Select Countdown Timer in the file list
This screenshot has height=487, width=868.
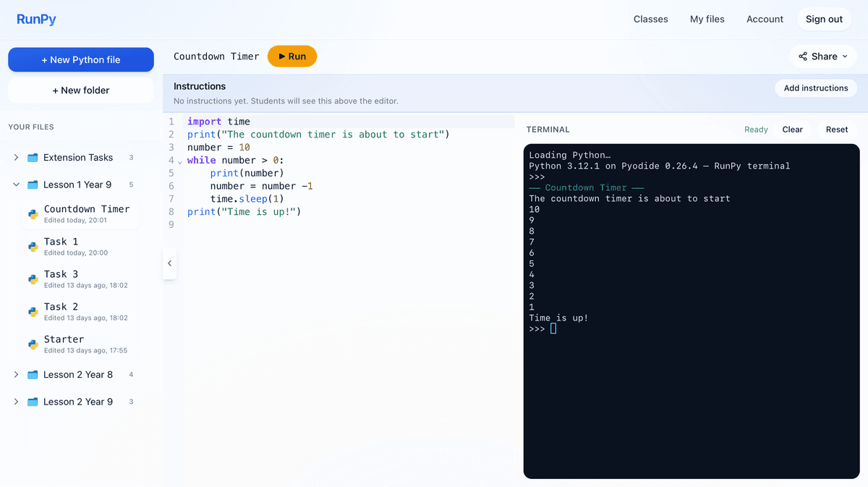(x=80, y=214)
